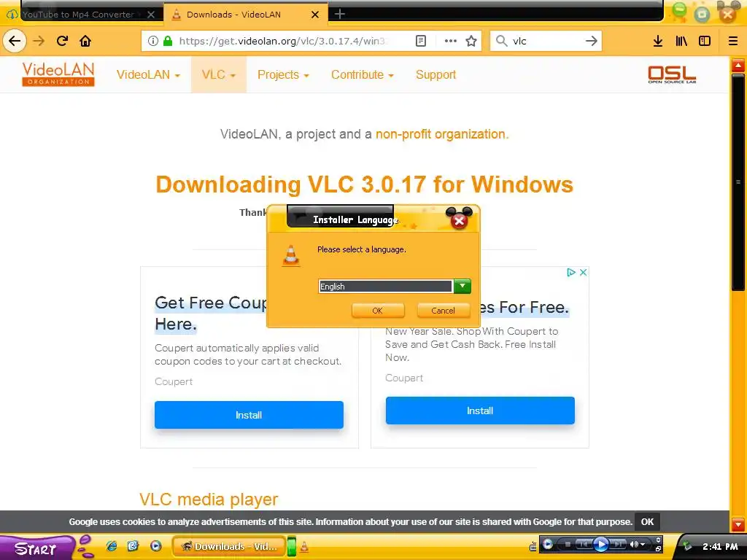
Task: Go to the browser home page
Action: (x=85, y=41)
